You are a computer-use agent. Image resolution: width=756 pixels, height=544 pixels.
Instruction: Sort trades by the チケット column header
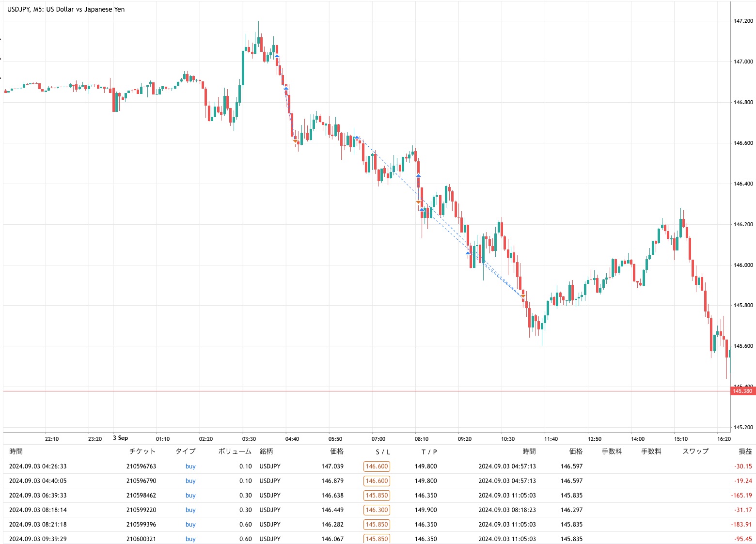point(142,451)
